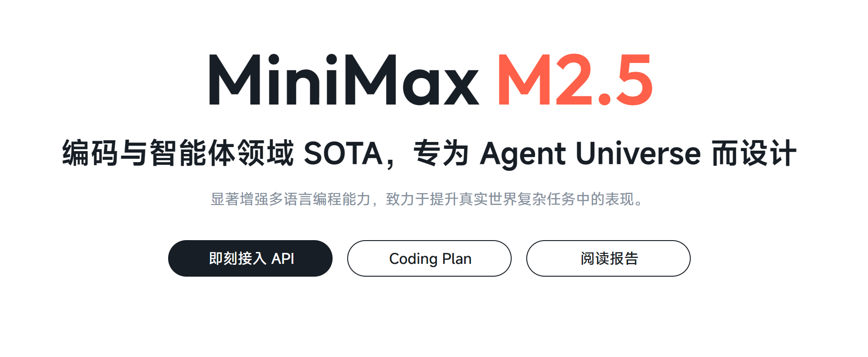Click the word Plan in the outlined button
The height and width of the screenshot is (357, 868).
click(457, 259)
